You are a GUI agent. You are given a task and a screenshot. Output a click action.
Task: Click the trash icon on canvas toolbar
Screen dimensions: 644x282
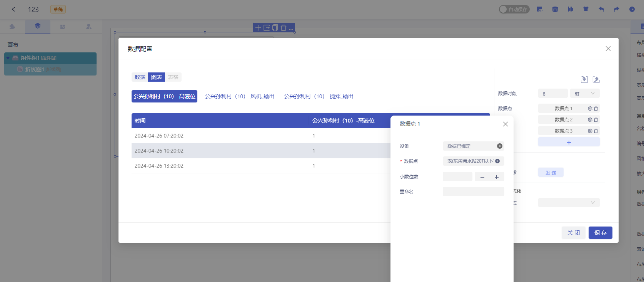(284, 28)
